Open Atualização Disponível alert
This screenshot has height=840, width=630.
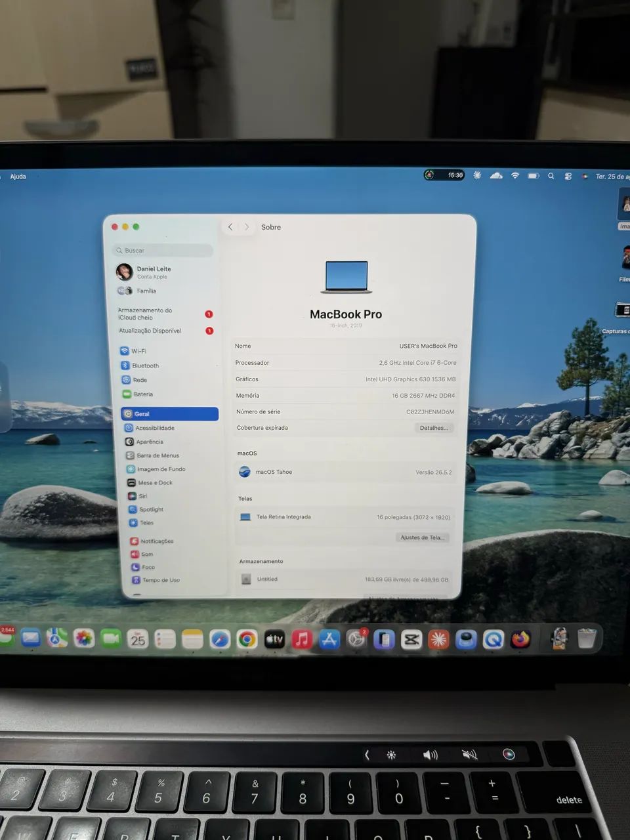pyautogui.click(x=165, y=331)
